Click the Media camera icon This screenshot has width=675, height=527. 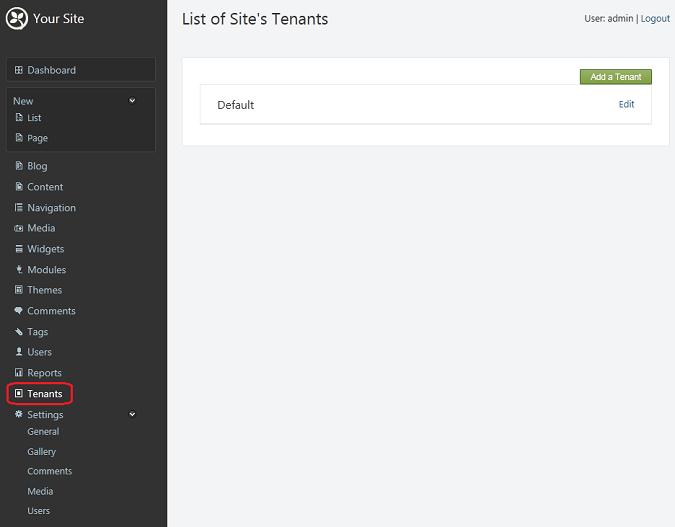point(19,228)
